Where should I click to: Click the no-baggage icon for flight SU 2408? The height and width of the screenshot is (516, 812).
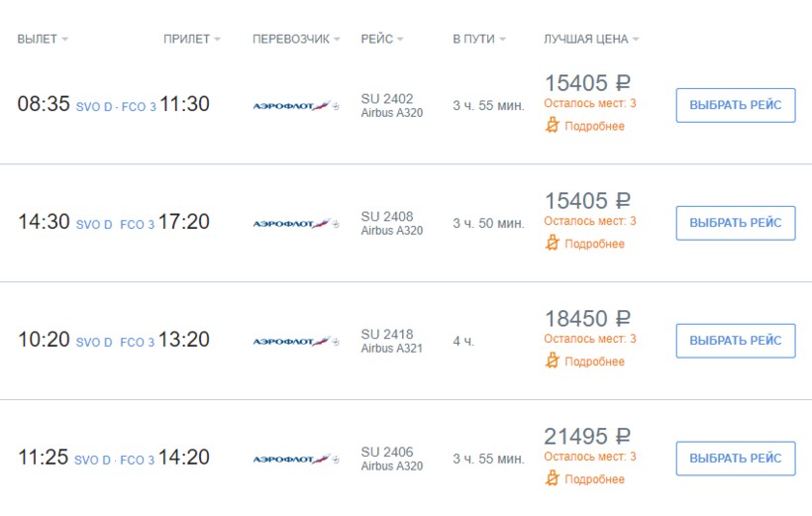553,244
